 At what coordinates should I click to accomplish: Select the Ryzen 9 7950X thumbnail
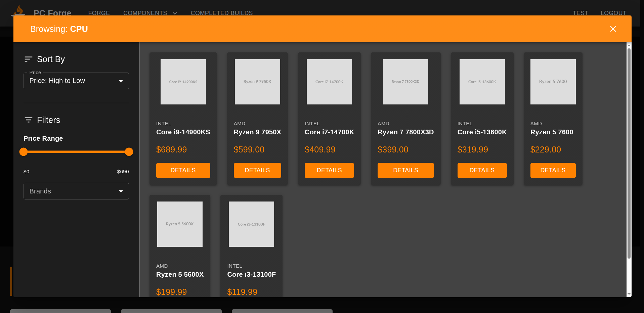257,82
